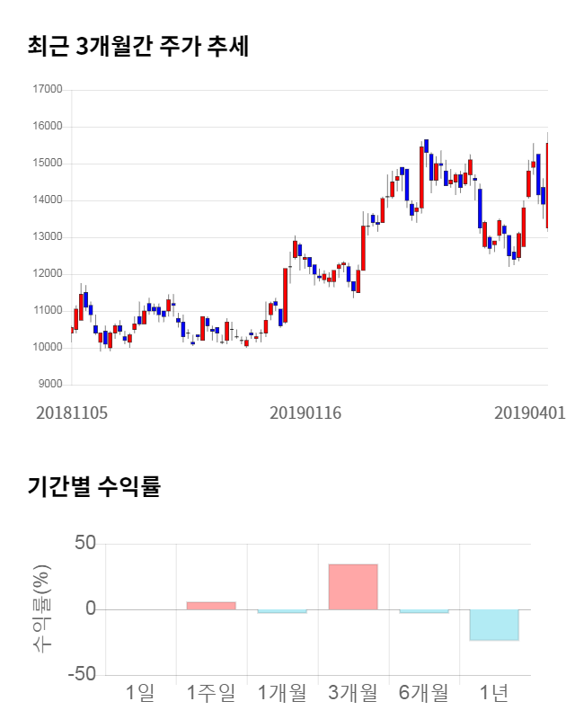575x728 pixels.
Task: Click the 최근 3개월간 주가 추세 heading
Action: pyautogui.click(x=137, y=46)
